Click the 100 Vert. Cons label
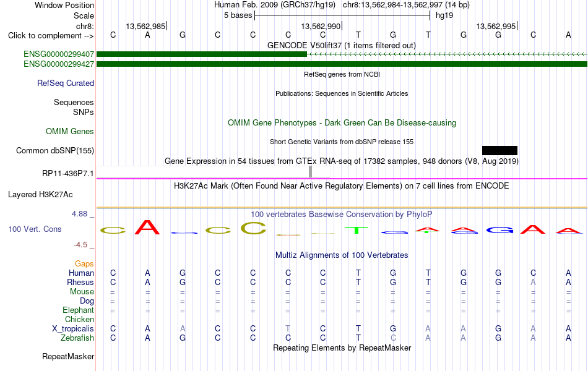The height and width of the screenshot is (371, 588). (35, 229)
